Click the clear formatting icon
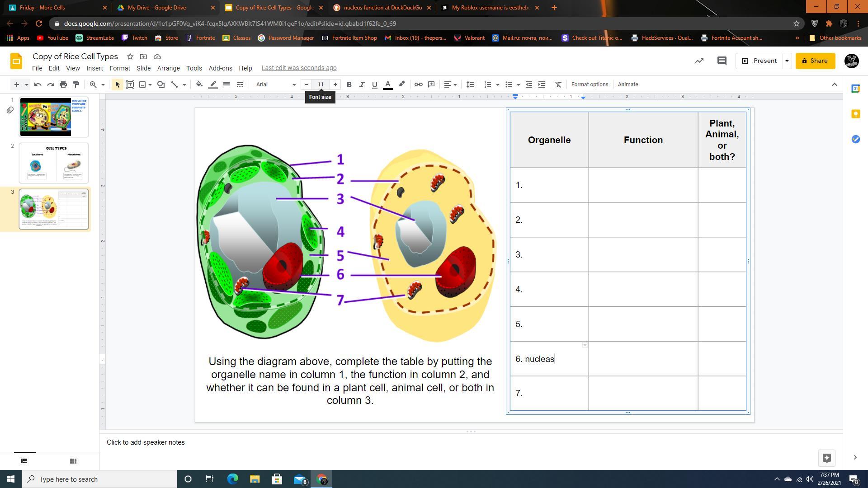 pyautogui.click(x=558, y=84)
